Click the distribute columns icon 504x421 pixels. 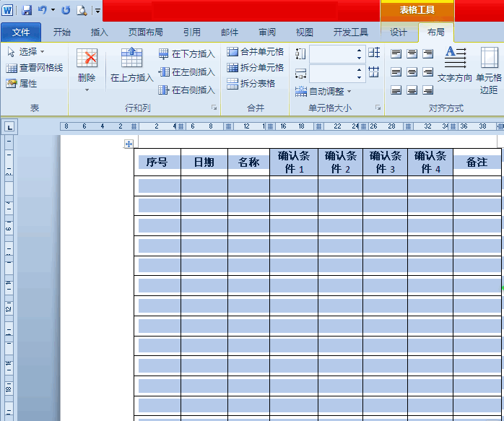(374, 71)
